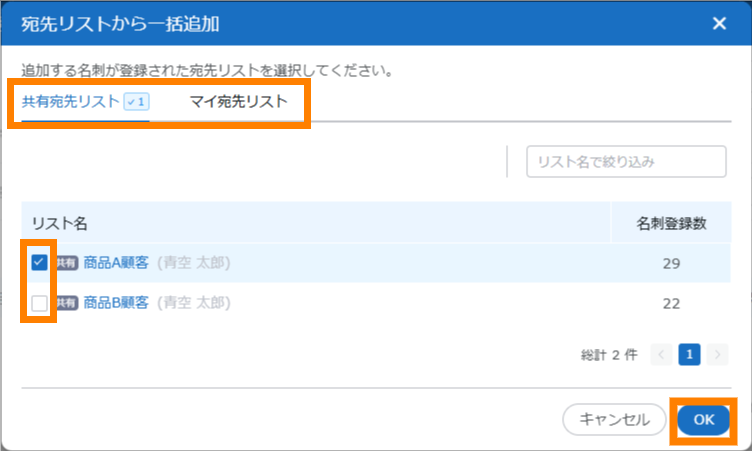752x451 pixels.
Task: Select page 1 in the pagination
Action: click(689, 354)
